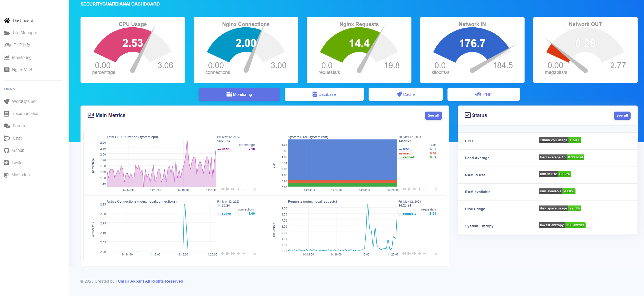Screen dimensions: 644x296
Task: Rewind the Active Connections chart
Action: coord(223,254)
